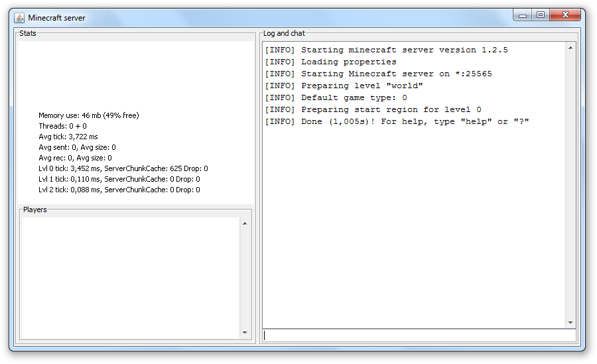597x364 pixels.
Task: Click the Players list scrollbar down arrow
Action: click(244, 332)
